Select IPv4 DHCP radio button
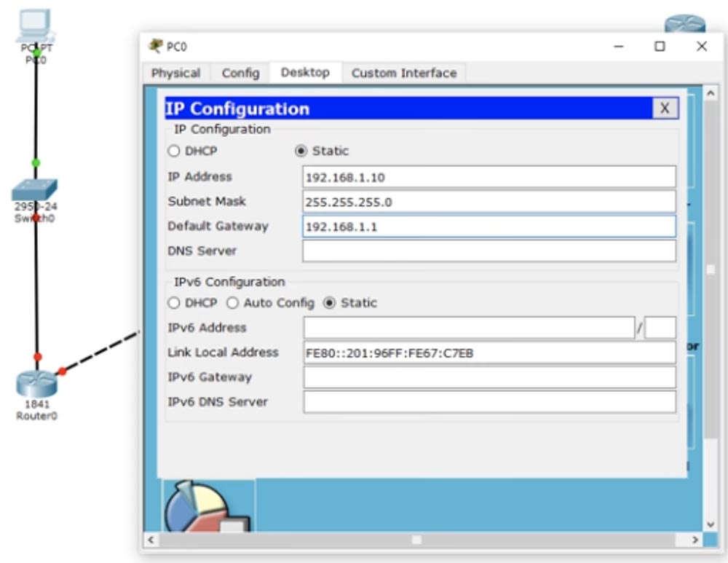Viewport: 728px width, 563px height. tap(174, 151)
